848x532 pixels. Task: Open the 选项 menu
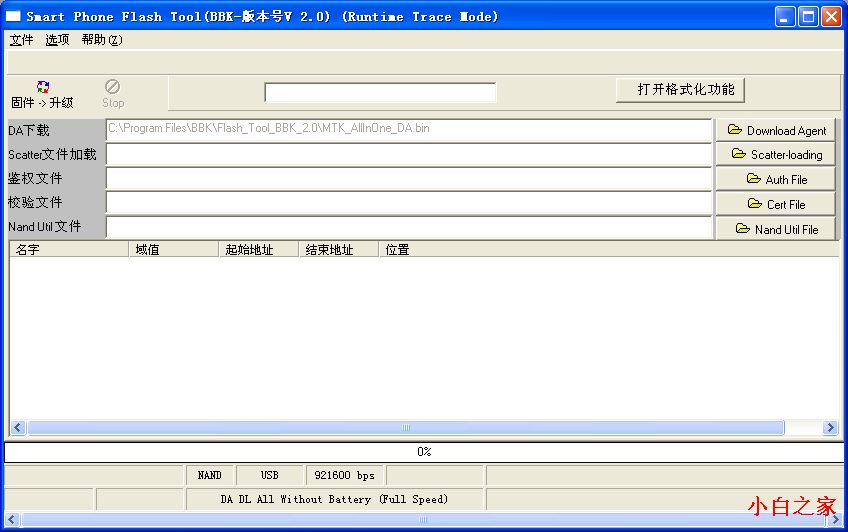[57, 39]
